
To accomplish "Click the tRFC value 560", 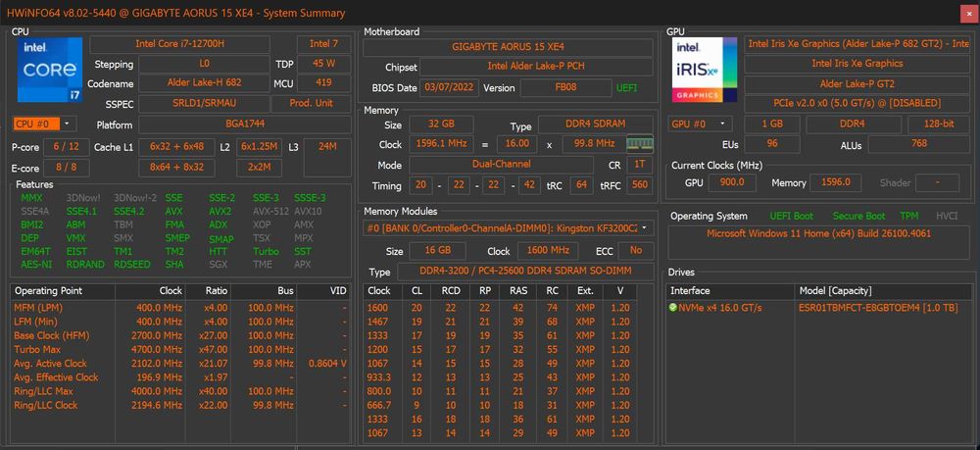I will pos(640,185).
